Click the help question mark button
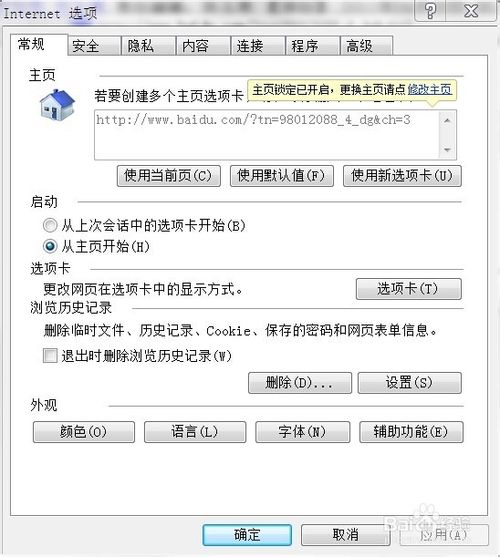The image size is (500, 557). (x=430, y=11)
